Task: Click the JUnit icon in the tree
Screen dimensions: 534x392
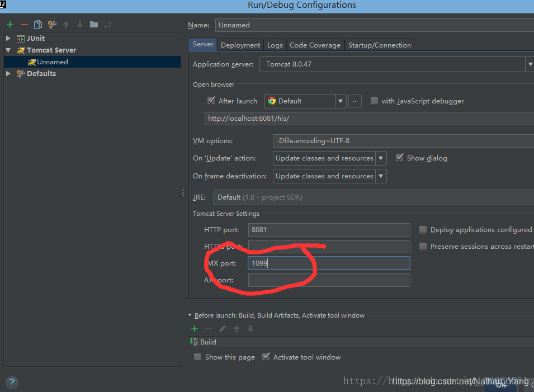Action: 21,39
